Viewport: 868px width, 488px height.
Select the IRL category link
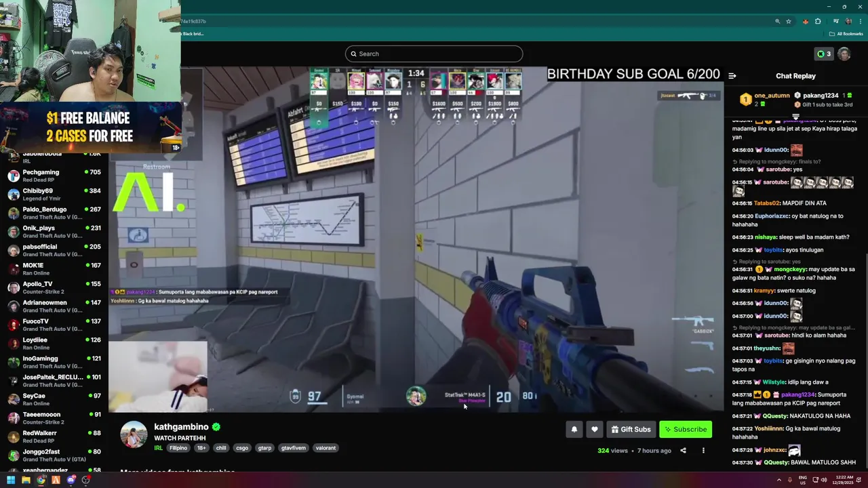point(158,448)
